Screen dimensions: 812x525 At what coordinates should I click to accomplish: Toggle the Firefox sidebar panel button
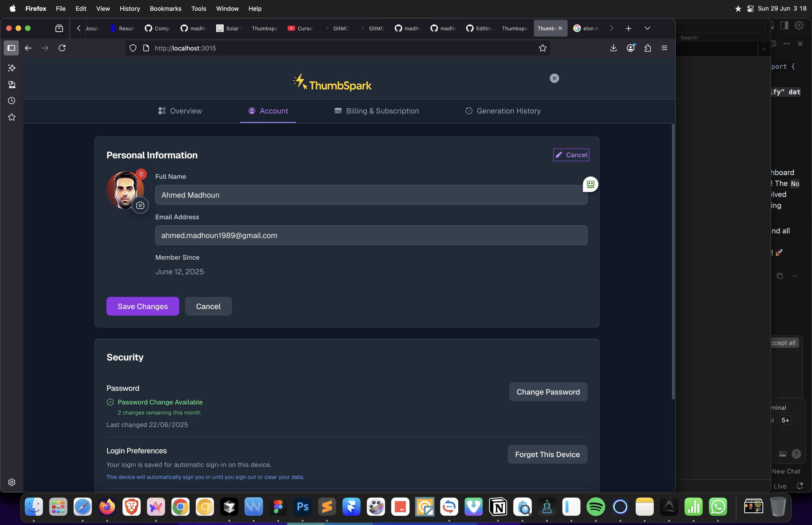[11, 48]
